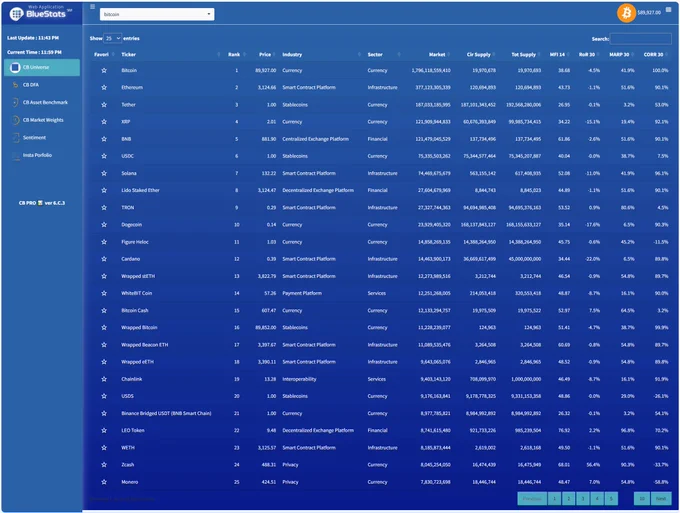
Task: Click the Next page button
Action: pyautogui.click(x=661, y=499)
